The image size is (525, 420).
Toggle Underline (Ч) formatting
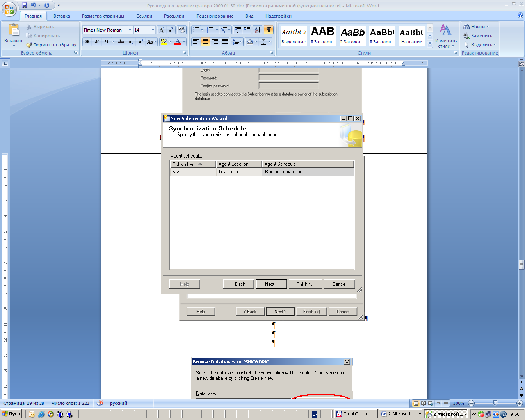pyautogui.click(x=106, y=42)
